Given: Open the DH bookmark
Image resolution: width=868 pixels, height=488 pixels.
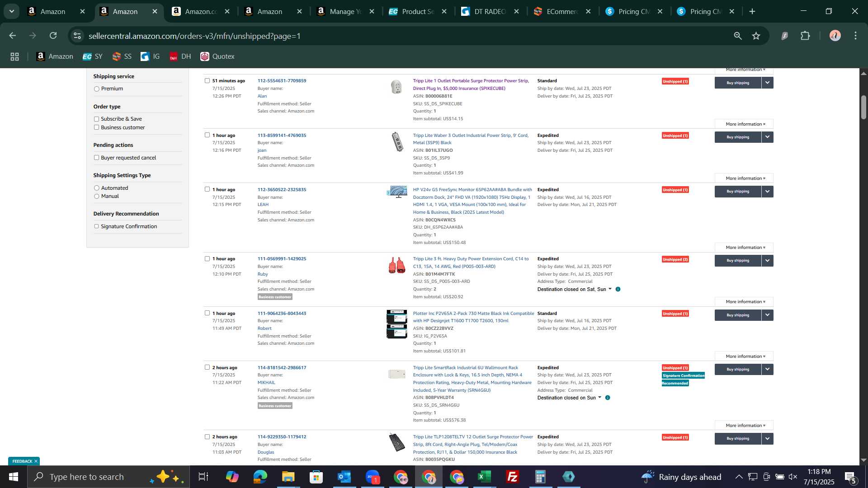Looking at the screenshot, I should [180, 56].
